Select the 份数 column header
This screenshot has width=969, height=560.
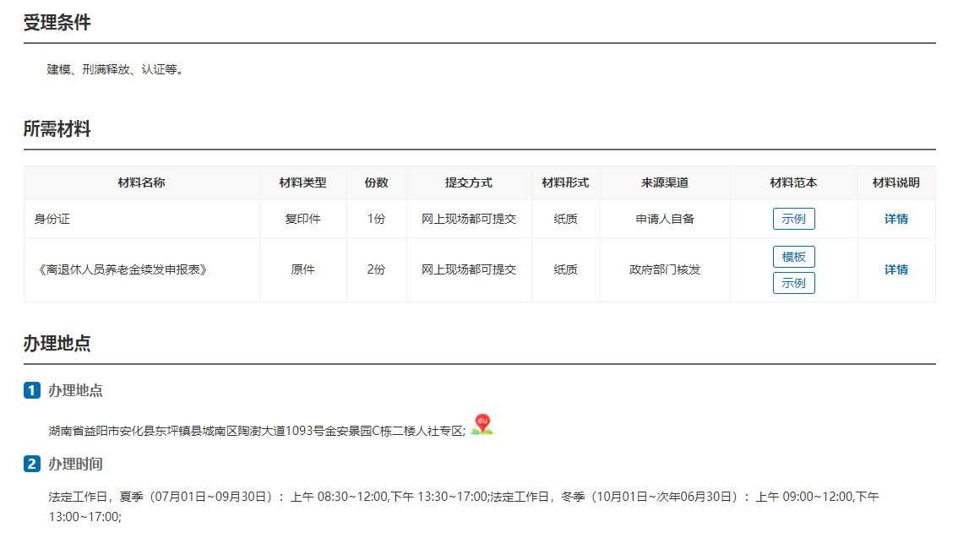pyautogui.click(x=376, y=182)
